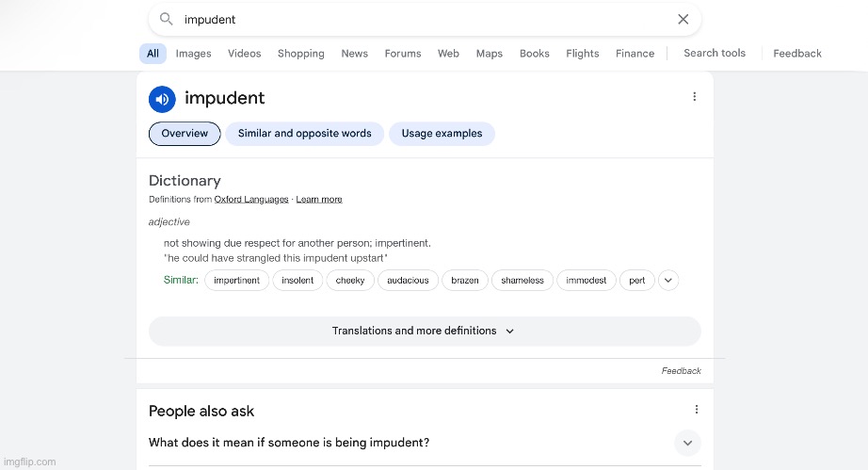This screenshot has height=470, width=868.
Task: Open the dictionary card three-dot menu
Action: pyautogui.click(x=695, y=97)
